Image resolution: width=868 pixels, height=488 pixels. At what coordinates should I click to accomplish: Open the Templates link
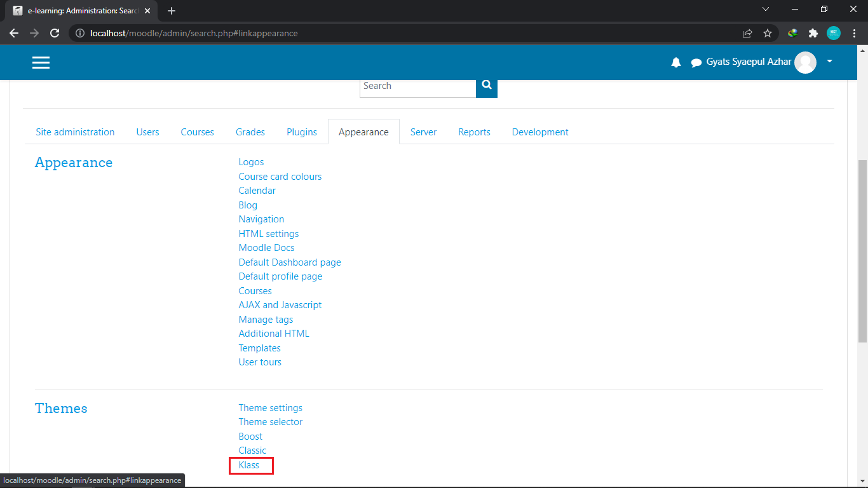point(260,348)
